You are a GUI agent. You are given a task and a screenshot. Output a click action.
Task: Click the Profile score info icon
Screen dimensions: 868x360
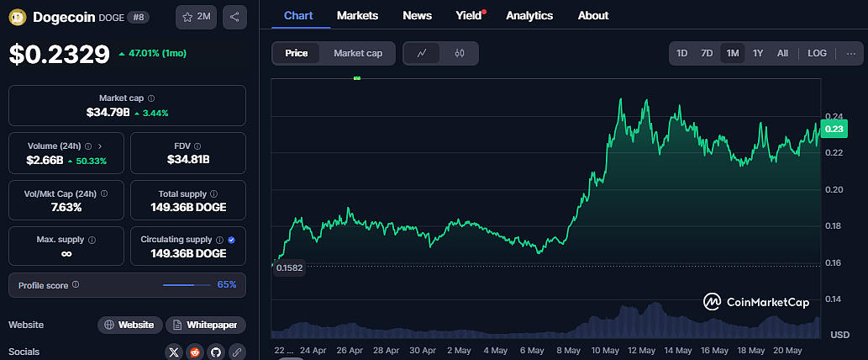[x=76, y=284]
